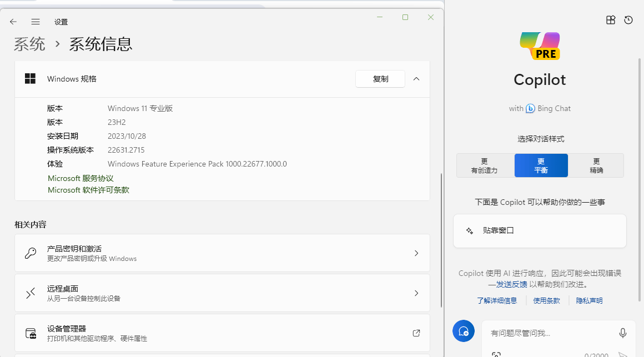Open Microsoft 软件许可条款 link
644x357 pixels.
[88, 190]
